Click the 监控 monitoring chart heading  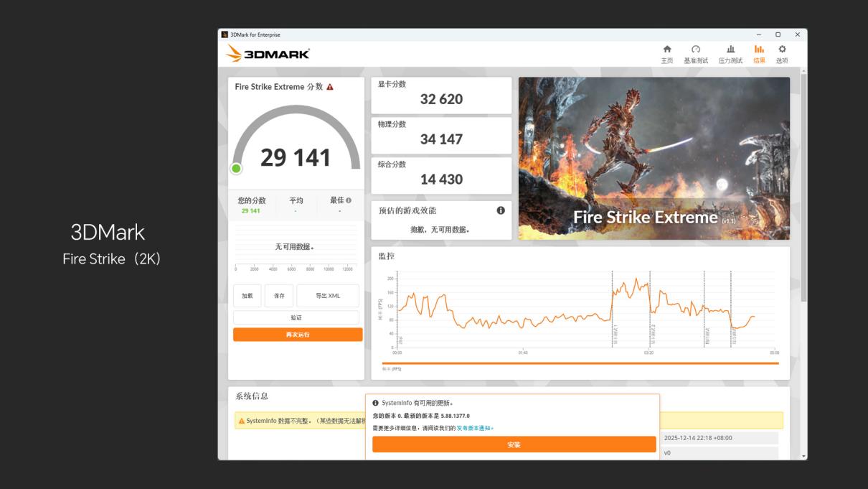[x=387, y=256]
